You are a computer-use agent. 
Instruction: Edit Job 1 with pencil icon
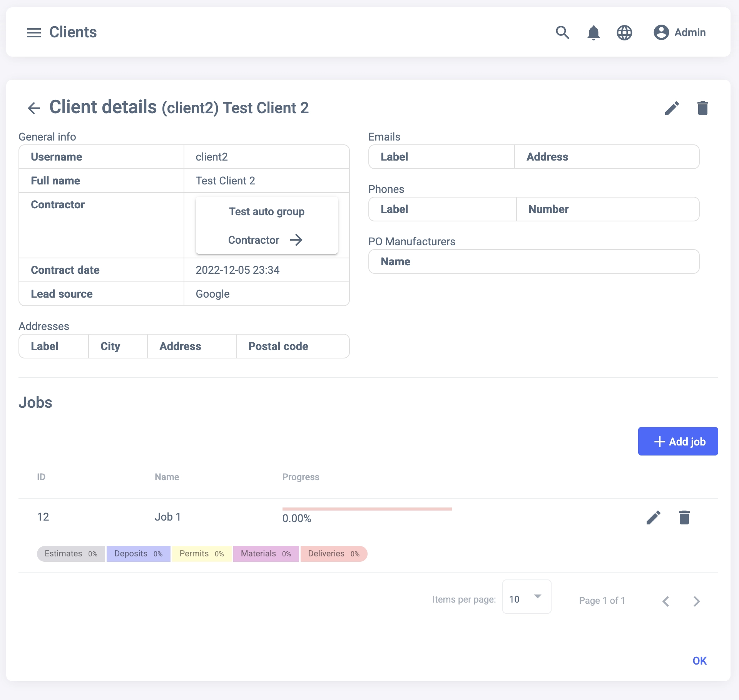tap(653, 517)
